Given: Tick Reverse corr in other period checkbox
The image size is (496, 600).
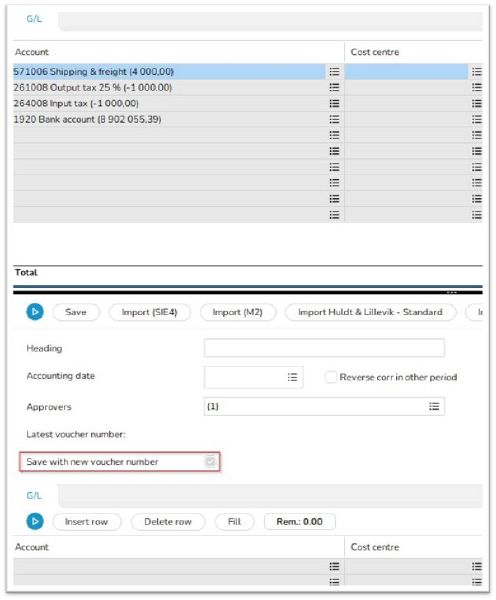Looking at the screenshot, I should tap(331, 377).
